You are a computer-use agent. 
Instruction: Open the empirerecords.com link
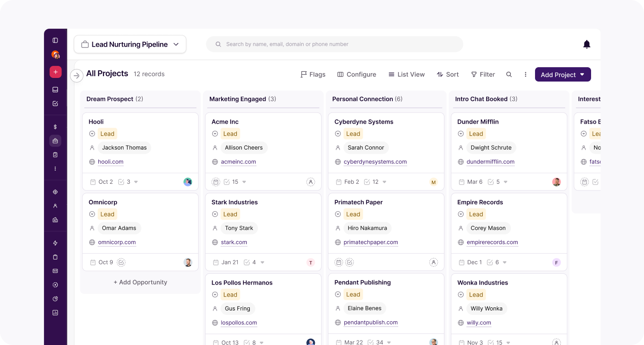[x=492, y=242]
